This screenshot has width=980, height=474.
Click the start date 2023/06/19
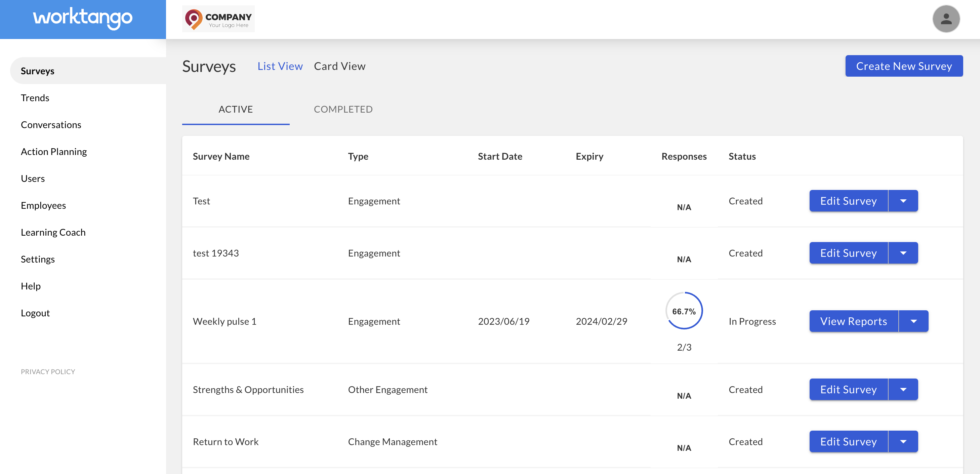click(504, 321)
